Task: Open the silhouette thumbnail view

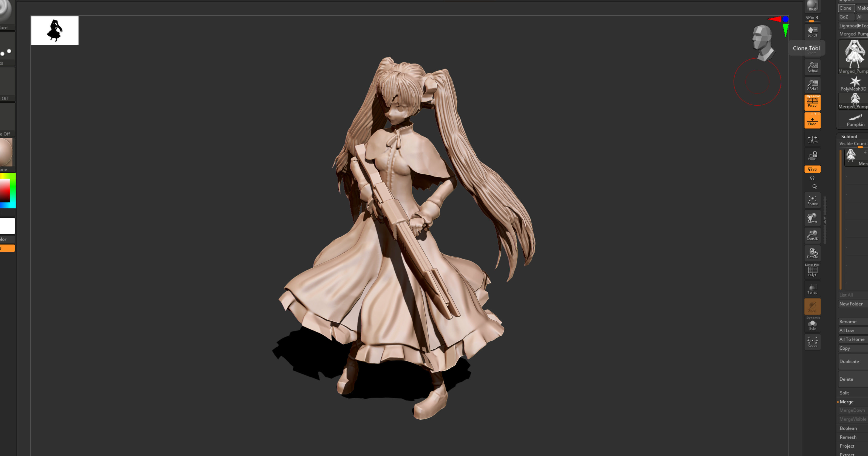Action: (x=55, y=30)
